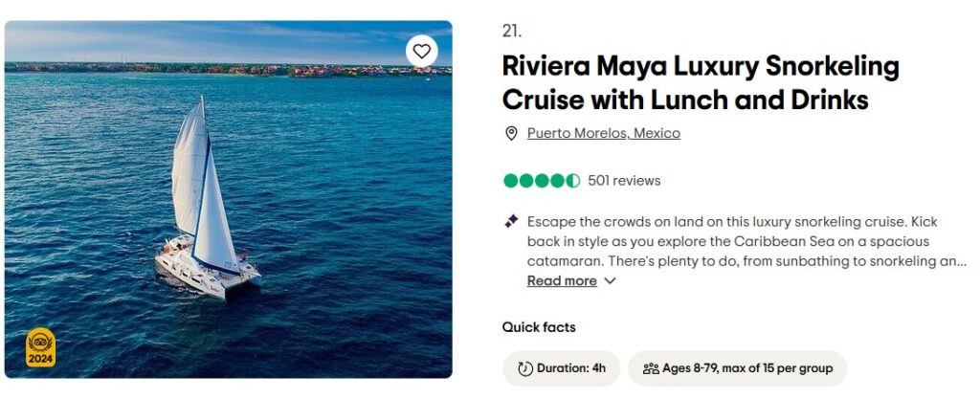
Task: Click the tour description paragraph
Action: (x=737, y=241)
